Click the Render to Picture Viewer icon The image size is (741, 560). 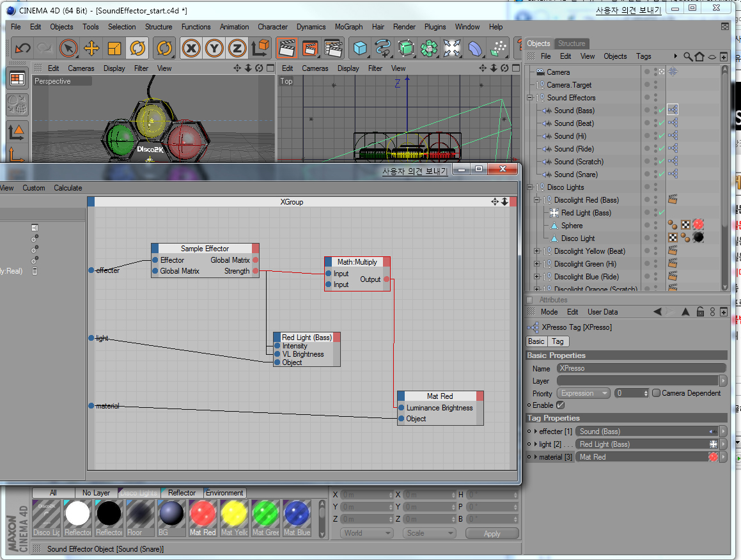tap(310, 48)
